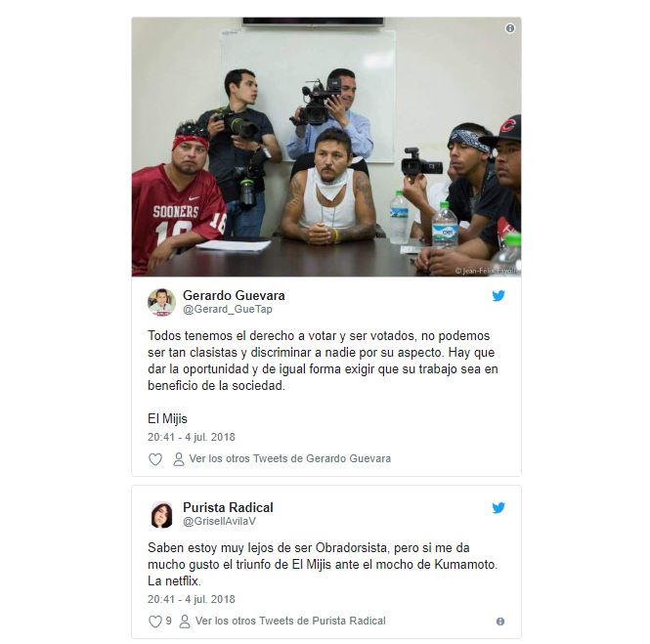Open Purista Radical's profile avatar

pyautogui.click(x=161, y=515)
